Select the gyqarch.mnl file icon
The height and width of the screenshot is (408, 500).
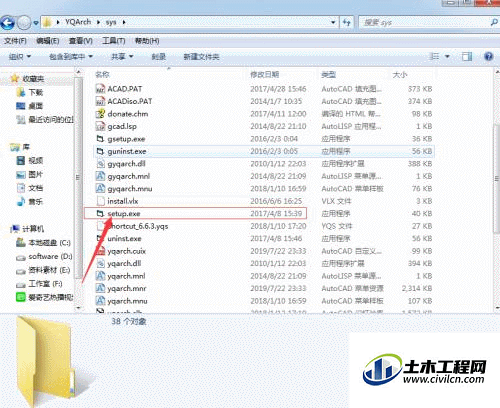pyautogui.click(x=100, y=176)
